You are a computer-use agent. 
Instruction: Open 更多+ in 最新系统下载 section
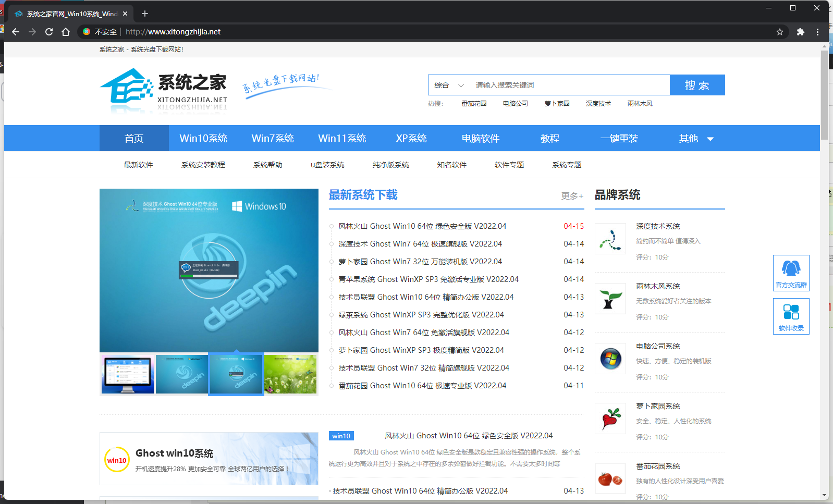[x=572, y=196]
